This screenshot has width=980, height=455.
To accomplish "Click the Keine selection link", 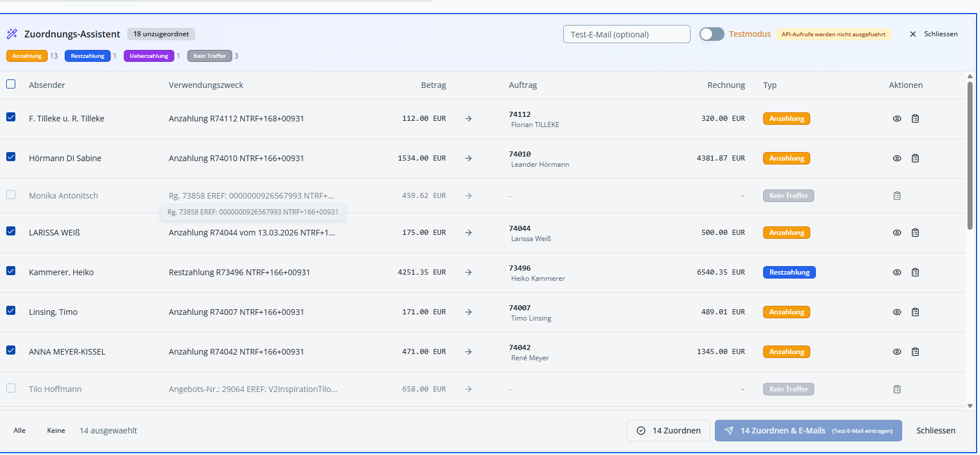I will pyautogui.click(x=56, y=431).
